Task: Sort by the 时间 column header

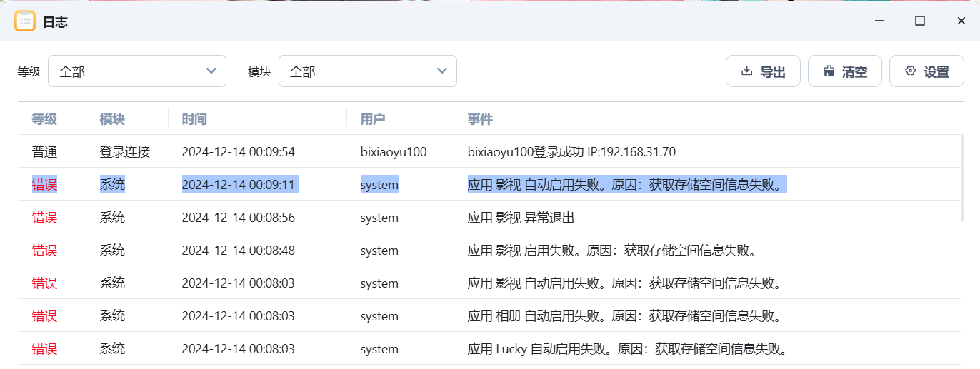Action: tap(194, 119)
